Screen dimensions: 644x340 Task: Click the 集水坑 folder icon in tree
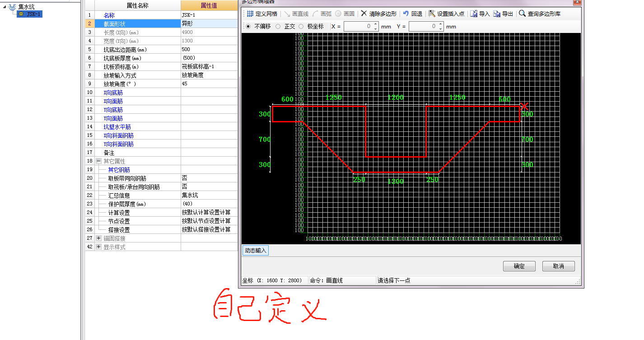click(x=12, y=7)
